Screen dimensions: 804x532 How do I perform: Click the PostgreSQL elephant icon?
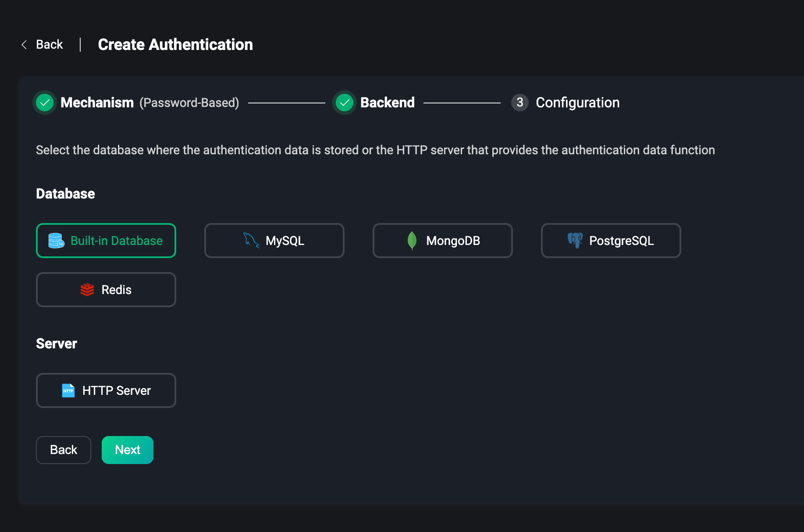point(575,240)
